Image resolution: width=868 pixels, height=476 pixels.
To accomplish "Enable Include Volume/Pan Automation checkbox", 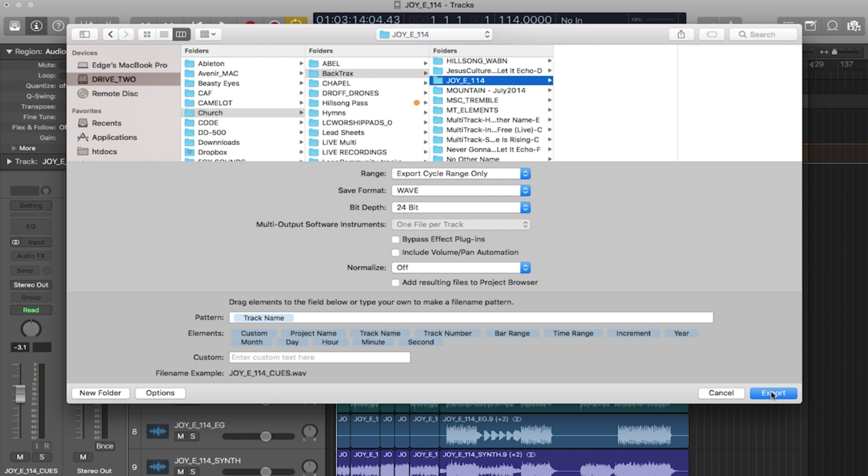I will point(395,252).
